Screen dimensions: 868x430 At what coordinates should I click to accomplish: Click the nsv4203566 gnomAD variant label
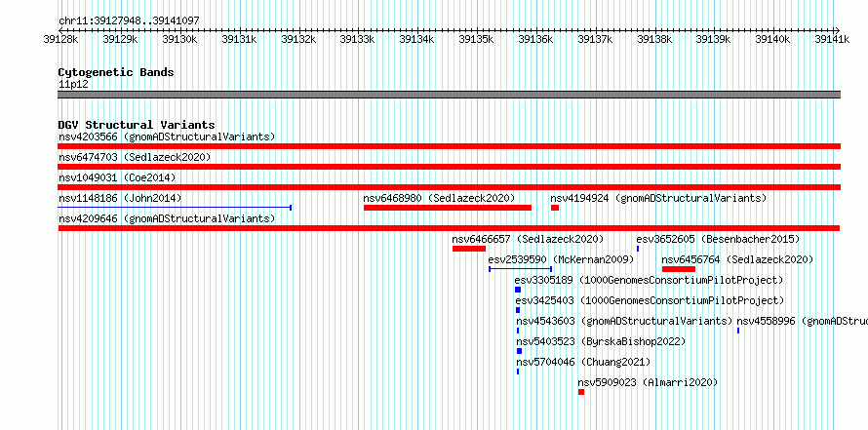click(167, 137)
